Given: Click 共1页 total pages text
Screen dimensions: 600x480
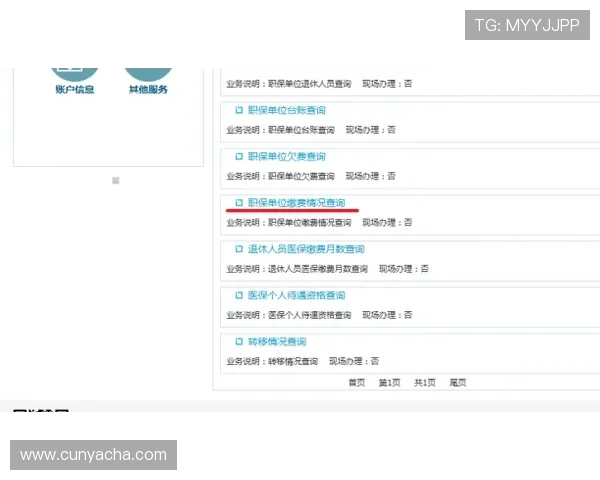Looking at the screenshot, I should point(425,383).
